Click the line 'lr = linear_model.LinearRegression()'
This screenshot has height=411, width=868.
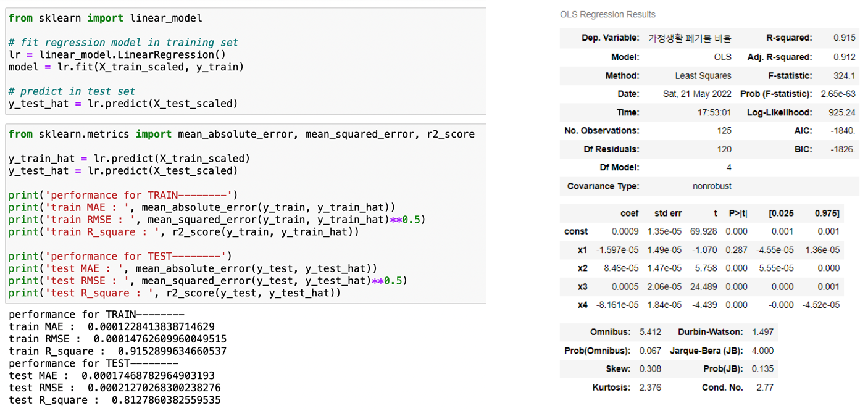pyautogui.click(x=117, y=54)
